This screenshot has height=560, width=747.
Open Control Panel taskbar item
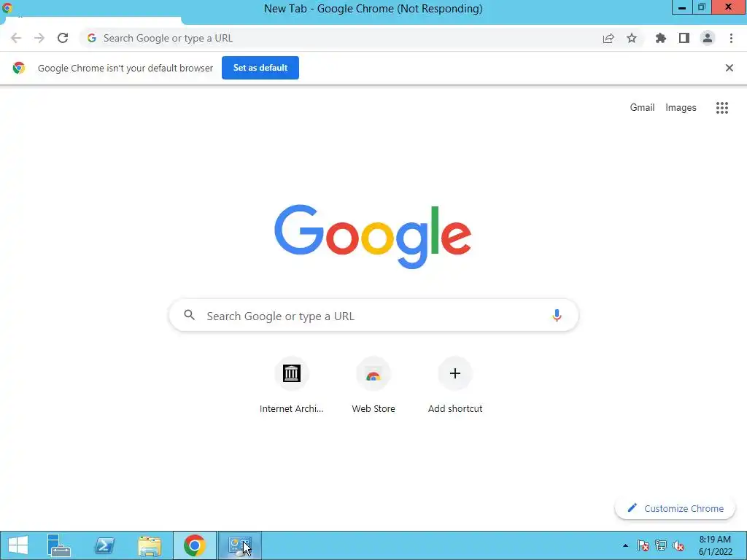pos(239,545)
